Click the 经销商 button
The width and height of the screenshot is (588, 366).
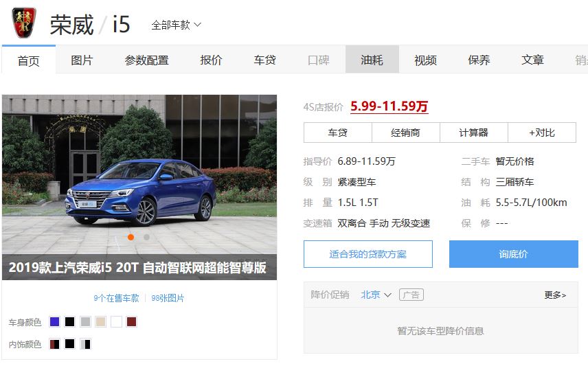tap(405, 133)
